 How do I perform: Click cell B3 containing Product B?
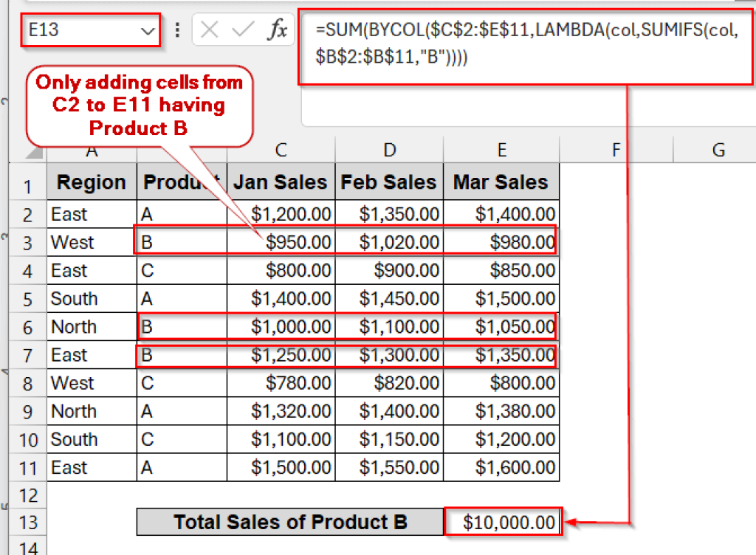point(181,242)
